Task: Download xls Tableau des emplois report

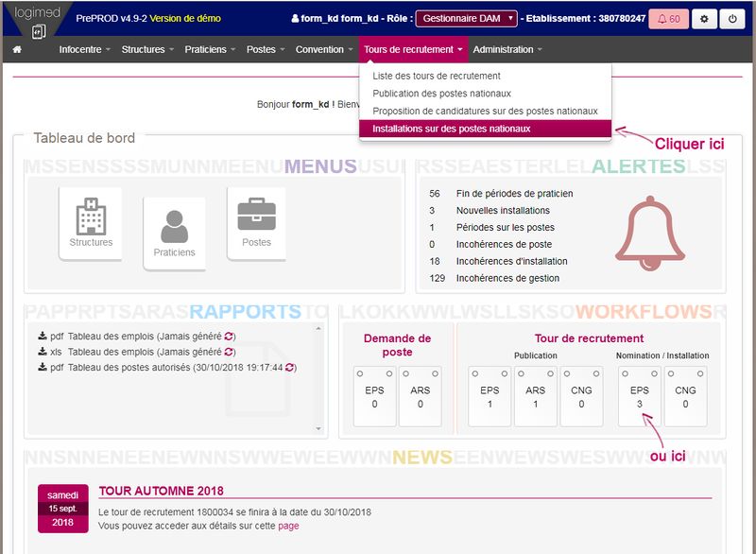Action: coord(43,352)
